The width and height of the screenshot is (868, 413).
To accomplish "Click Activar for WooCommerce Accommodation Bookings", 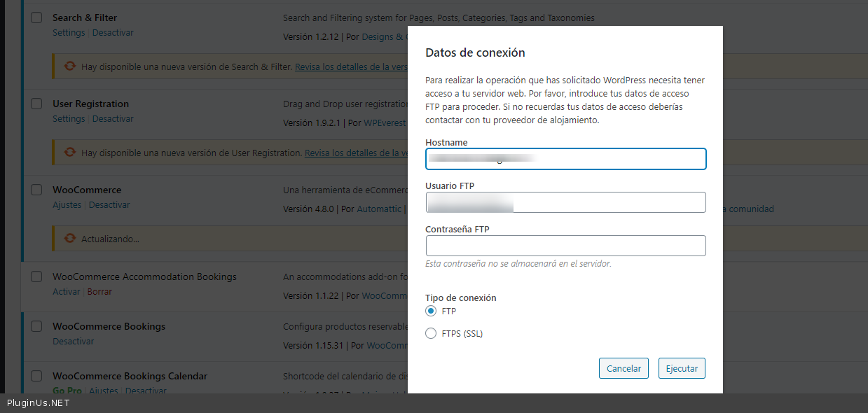I will point(67,292).
